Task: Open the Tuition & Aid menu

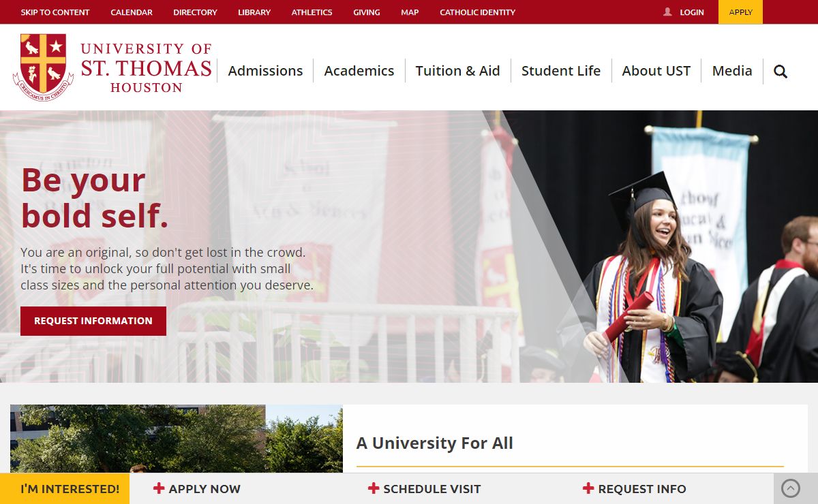Action: [458, 71]
